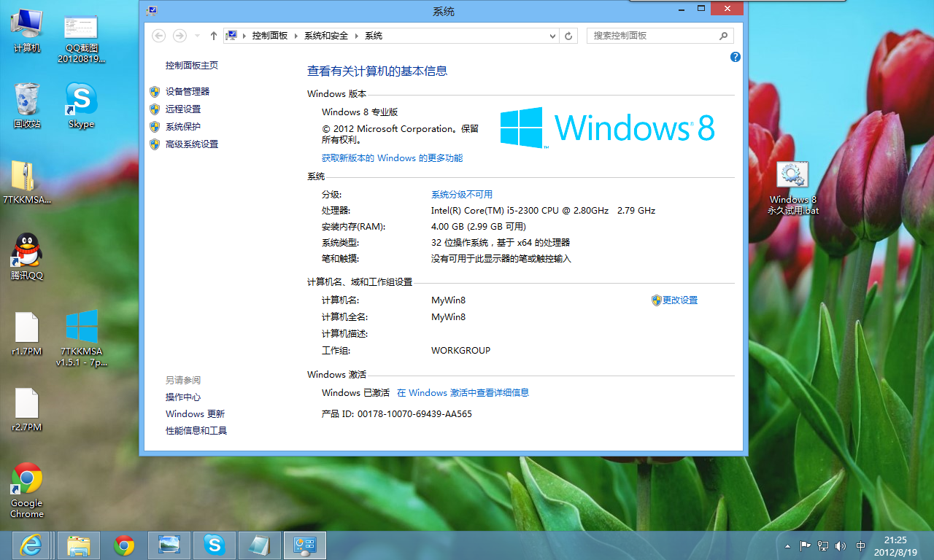This screenshot has height=560, width=934.
Task: Click the search magnifier icon
Action: (723, 35)
